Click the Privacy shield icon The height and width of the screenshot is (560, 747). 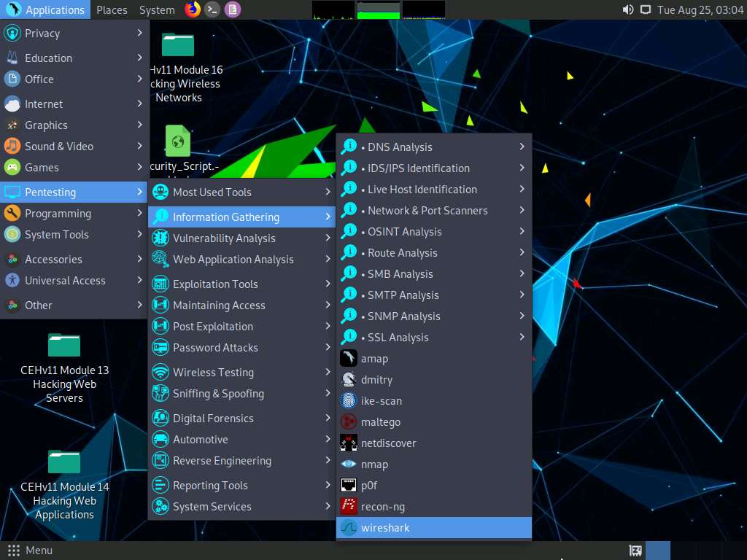coord(12,34)
